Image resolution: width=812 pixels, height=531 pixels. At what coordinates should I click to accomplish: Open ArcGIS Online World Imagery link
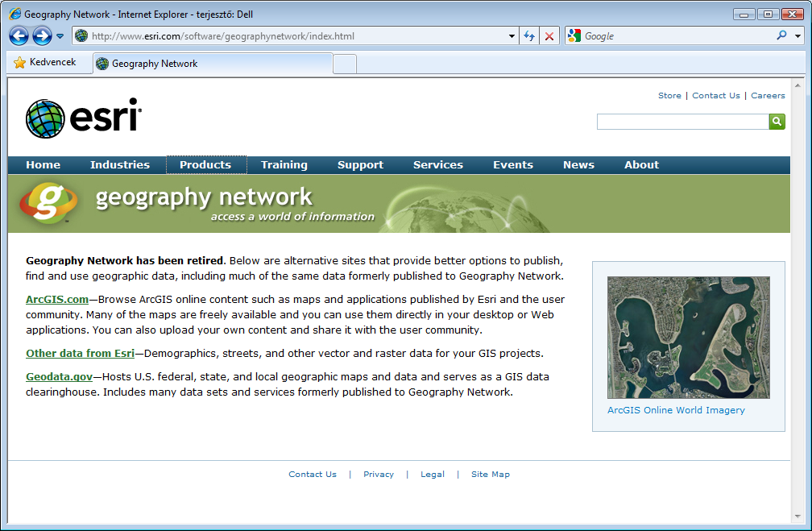pos(676,410)
